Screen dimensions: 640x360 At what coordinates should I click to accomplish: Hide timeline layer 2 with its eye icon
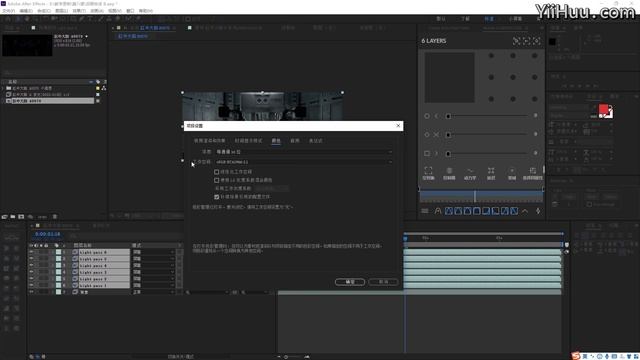[31, 259]
